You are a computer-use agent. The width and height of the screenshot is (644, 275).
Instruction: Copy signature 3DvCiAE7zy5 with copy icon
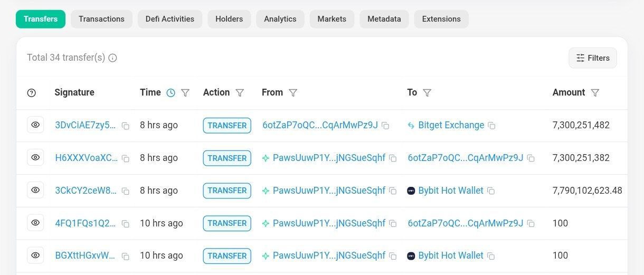tap(126, 126)
